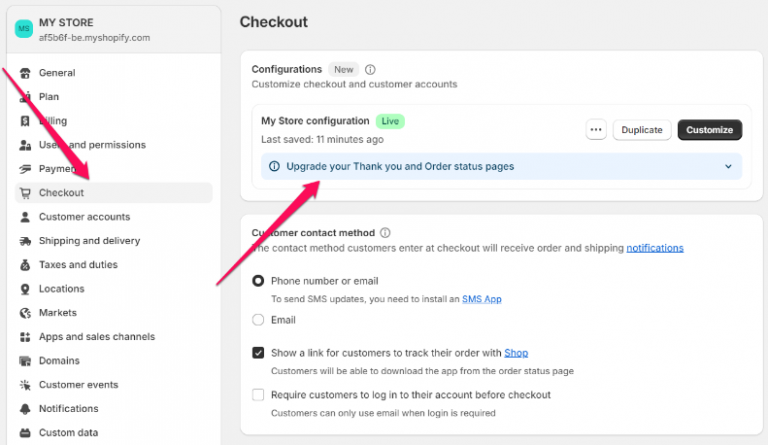768x445 pixels.
Task: Click the New badge
Action: [x=343, y=70]
